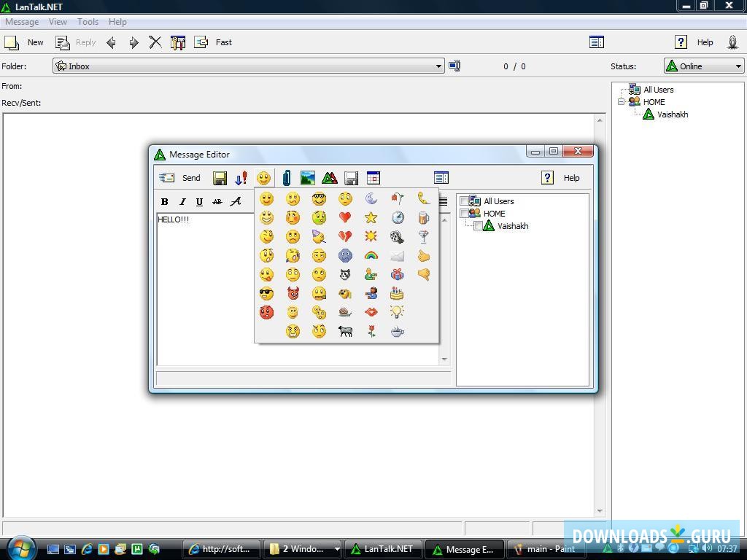Viewport: 747px width, 560px height.
Task: Collapse the HOME group in main user tree
Action: pyautogui.click(x=621, y=101)
